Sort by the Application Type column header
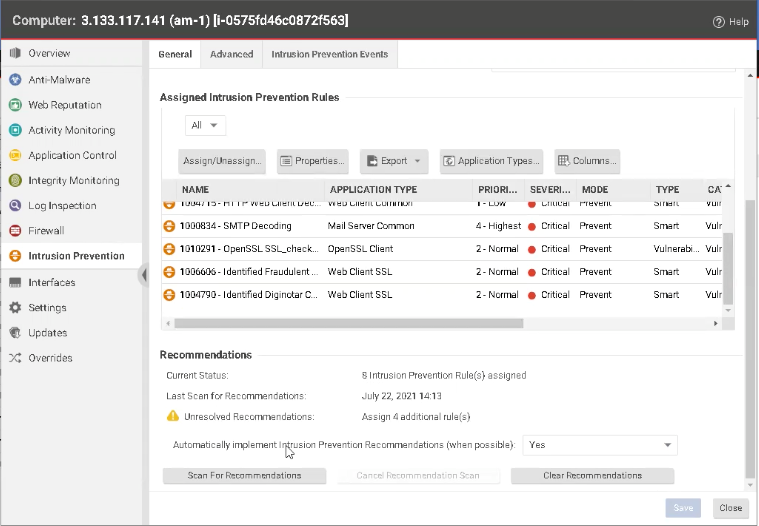This screenshot has width=759, height=526. [373, 189]
